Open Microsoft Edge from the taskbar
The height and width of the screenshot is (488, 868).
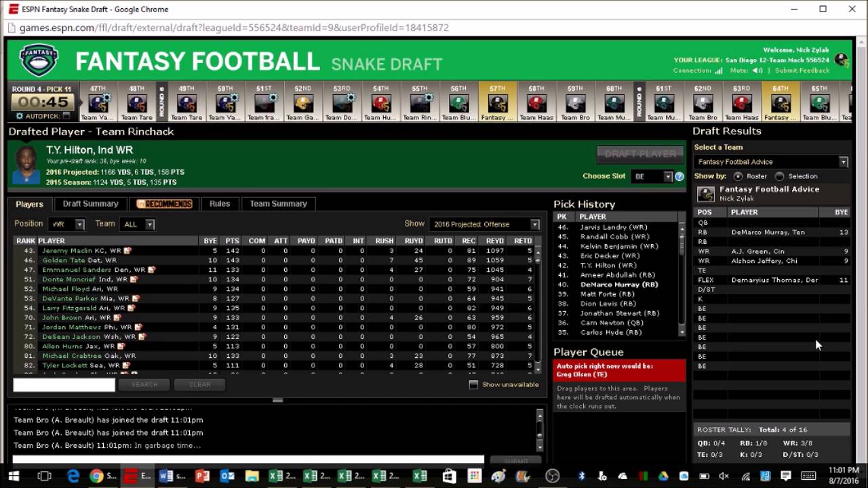click(x=73, y=476)
